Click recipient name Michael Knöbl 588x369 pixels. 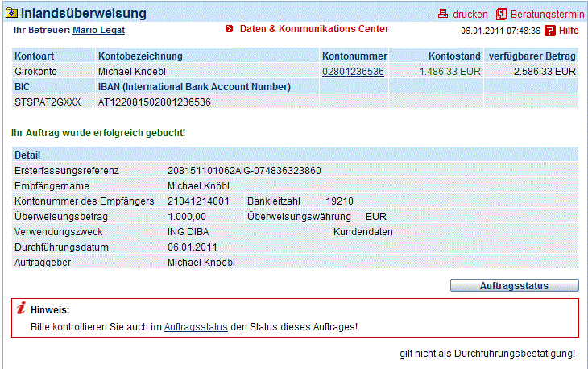198,186
